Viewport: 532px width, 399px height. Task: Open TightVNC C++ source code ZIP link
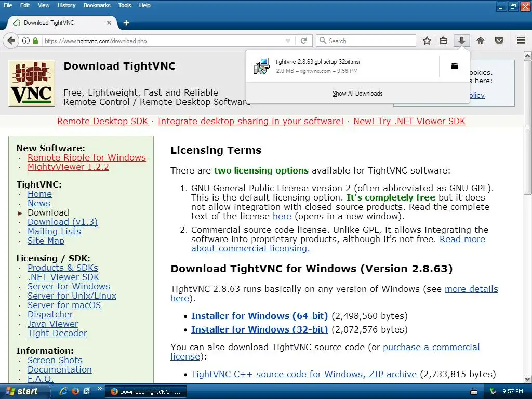(303, 374)
